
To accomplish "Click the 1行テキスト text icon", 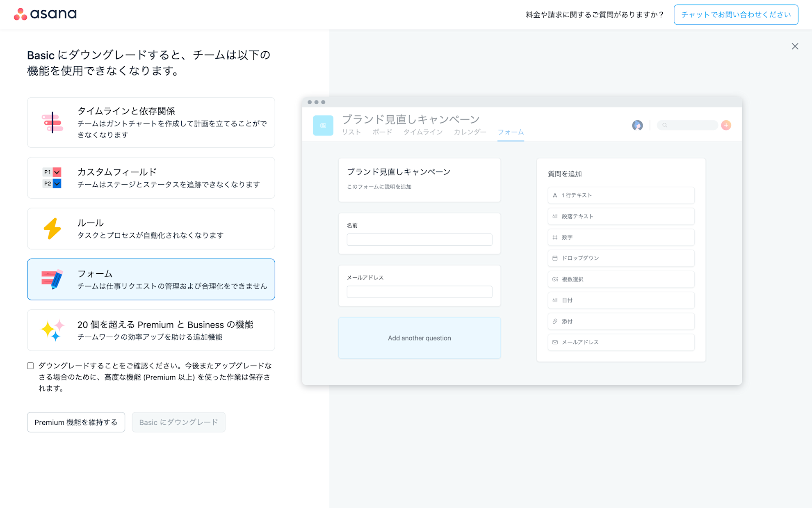I will click(x=555, y=195).
